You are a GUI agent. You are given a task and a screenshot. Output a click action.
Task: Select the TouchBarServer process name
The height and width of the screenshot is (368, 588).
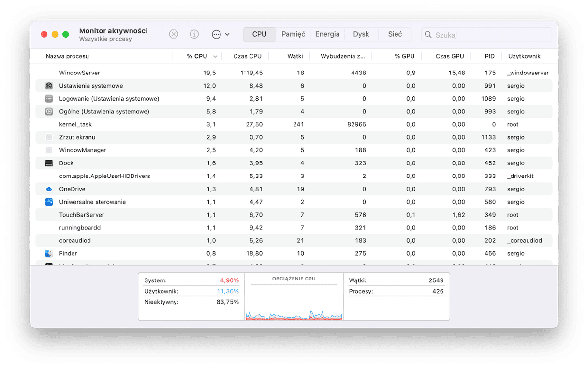(x=82, y=215)
